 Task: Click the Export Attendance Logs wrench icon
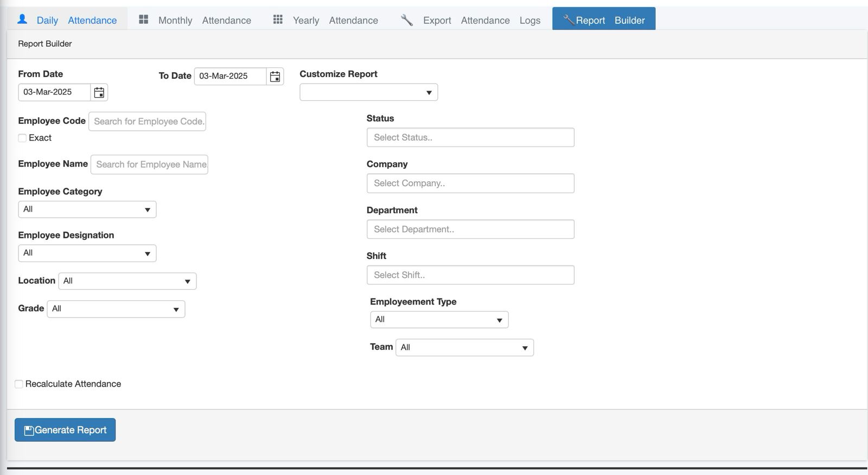(406, 20)
